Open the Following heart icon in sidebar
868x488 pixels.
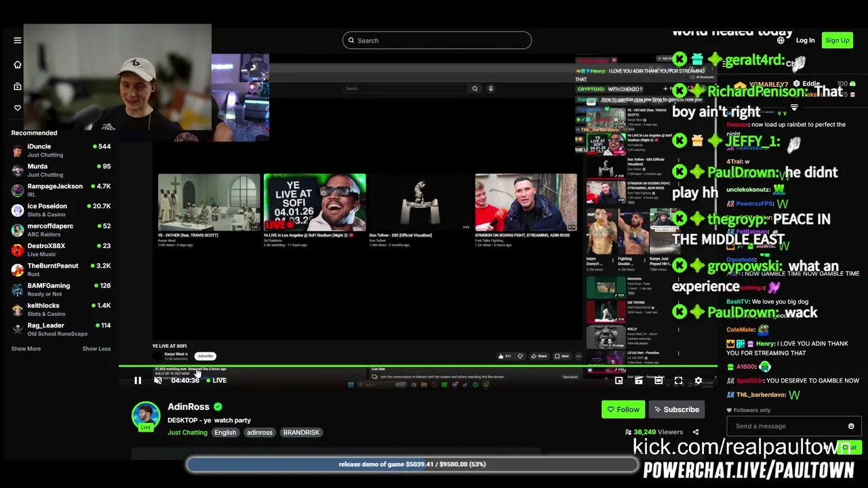(x=18, y=108)
